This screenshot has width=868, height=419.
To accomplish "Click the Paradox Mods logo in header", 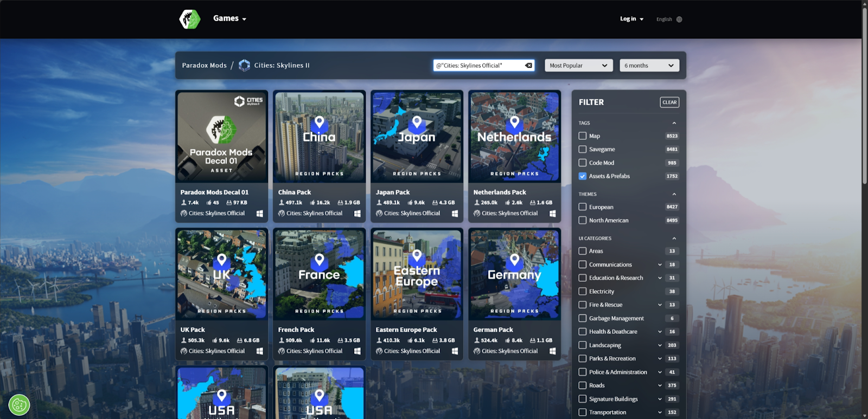I will point(190,19).
